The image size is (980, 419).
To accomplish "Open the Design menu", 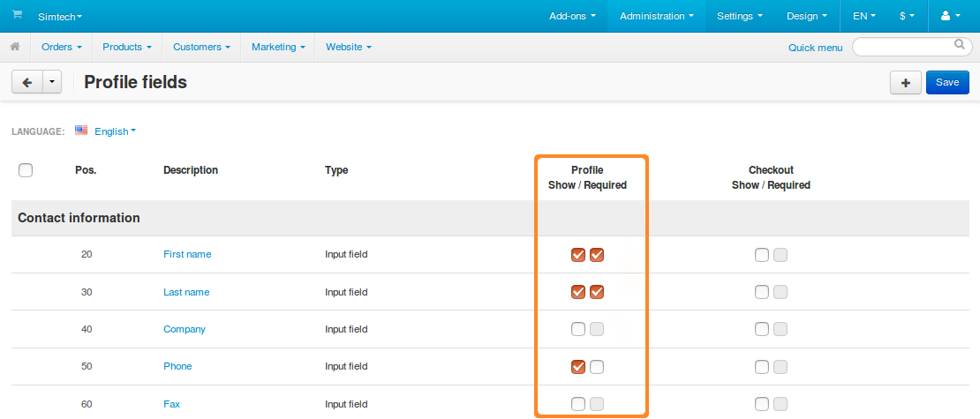I will click(807, 16).
